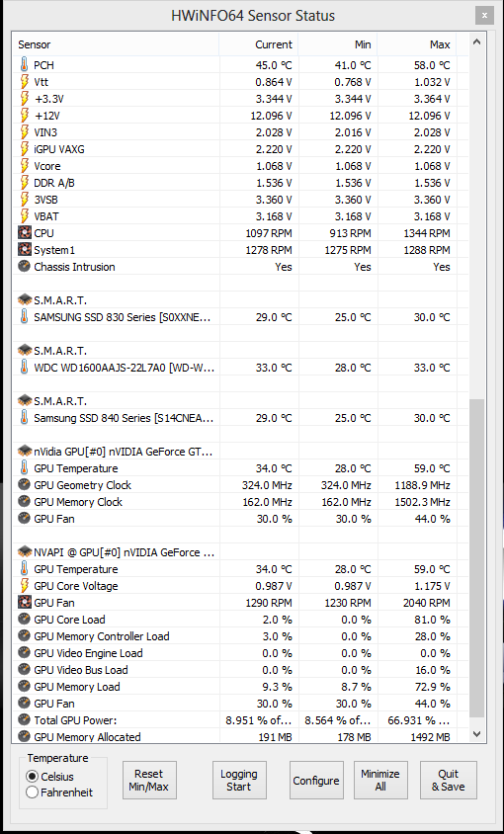Select the Vcore voltage lightning icon
Image resolution: width=504 pixels, height=834 pixels.
click(24, 166)
